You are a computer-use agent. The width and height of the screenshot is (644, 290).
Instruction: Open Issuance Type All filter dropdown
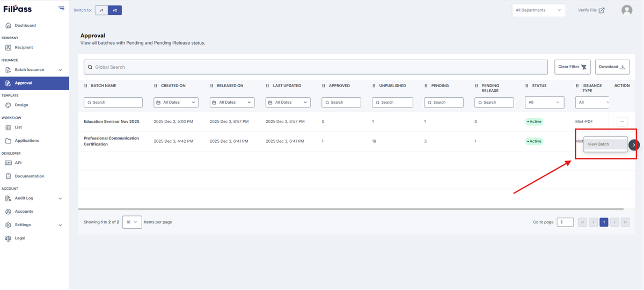592,102
